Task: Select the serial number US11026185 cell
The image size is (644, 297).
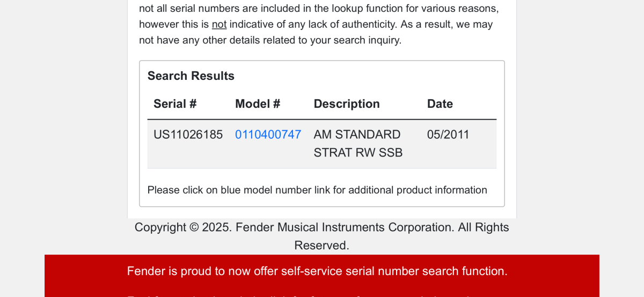Action: point(188,135)
